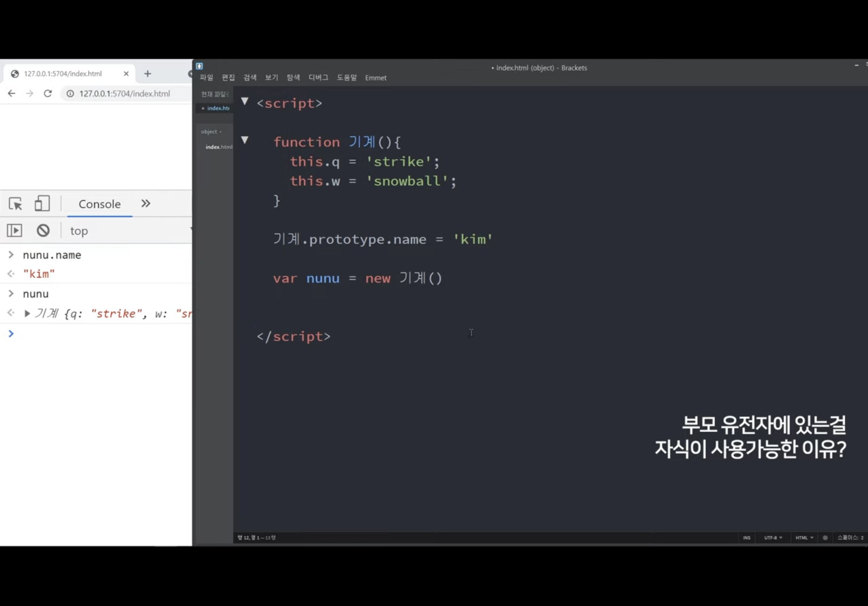This screenshot has height=606, width=868.
Task: Open the UTF-8 encoding dropdown
Action: pos(773,538)
